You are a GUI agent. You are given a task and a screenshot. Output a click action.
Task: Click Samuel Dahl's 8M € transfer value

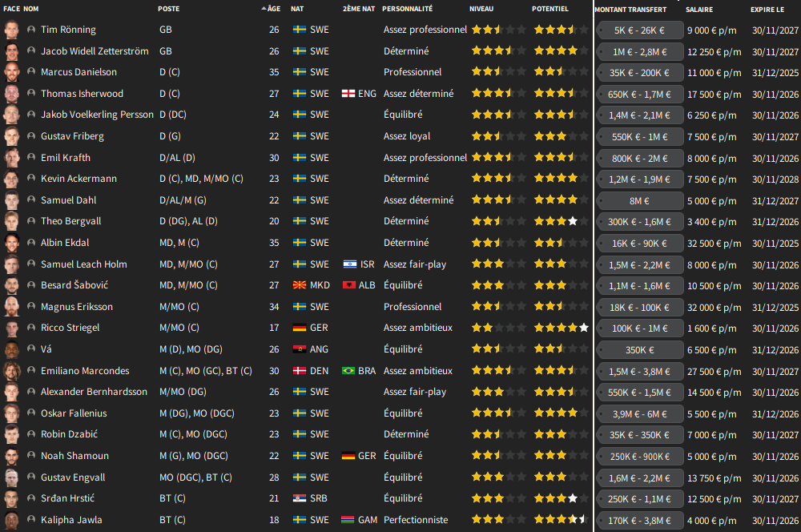coord(639,200)
